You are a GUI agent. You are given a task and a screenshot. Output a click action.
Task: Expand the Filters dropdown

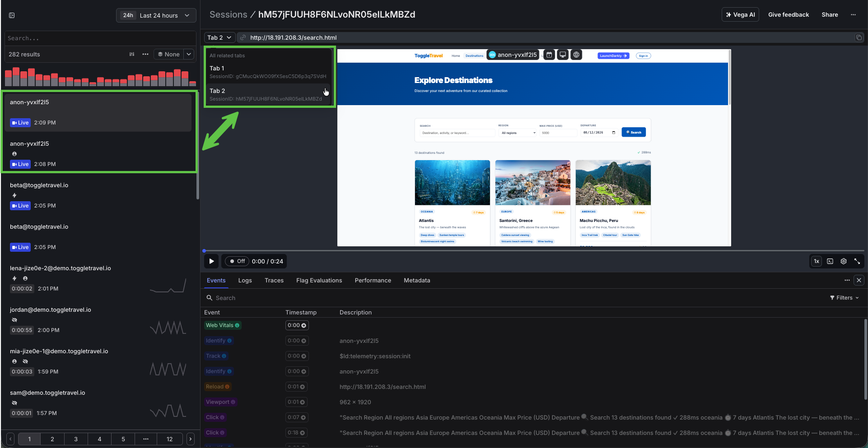[844, 298]
